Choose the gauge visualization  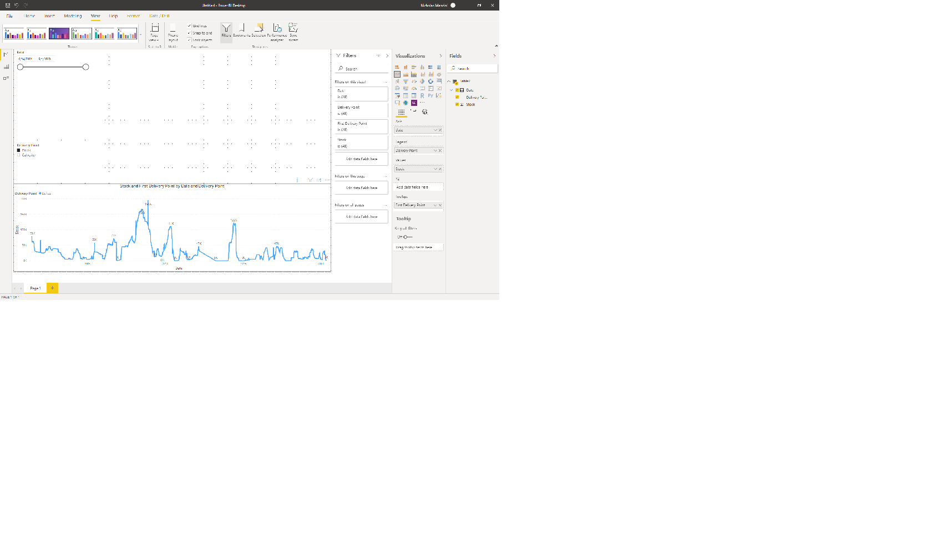click(x=414, y=88)
